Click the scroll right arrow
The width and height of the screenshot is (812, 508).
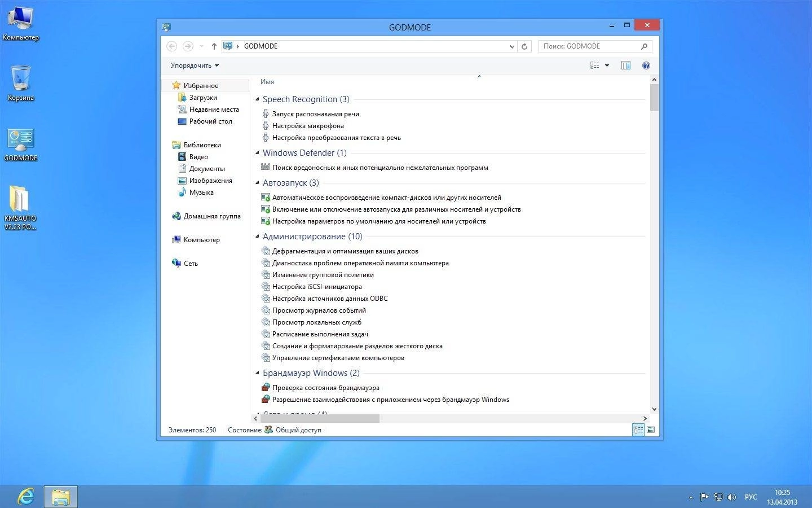pos(645,418)
